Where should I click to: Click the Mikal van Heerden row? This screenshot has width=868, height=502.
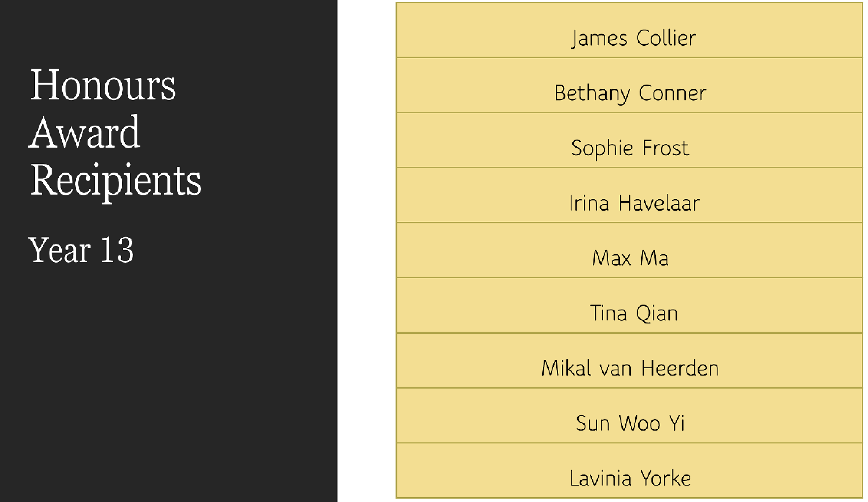(630, 368)
